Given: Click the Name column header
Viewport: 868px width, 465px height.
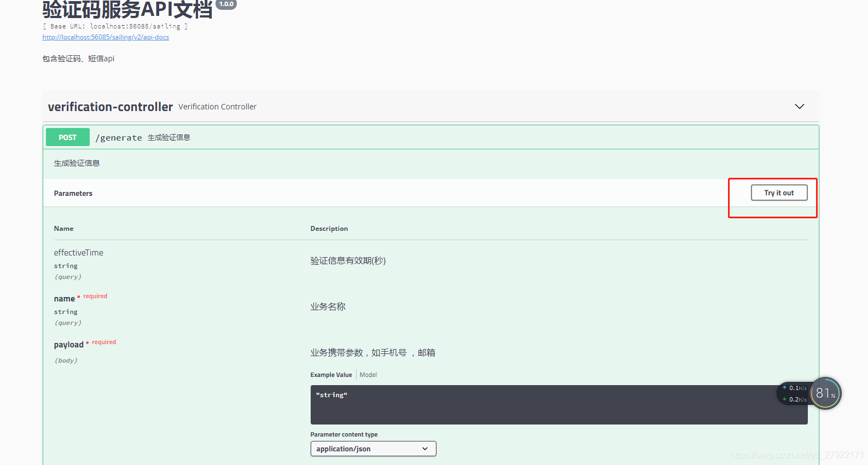Looking at the screenshot, I should [63, 229].
